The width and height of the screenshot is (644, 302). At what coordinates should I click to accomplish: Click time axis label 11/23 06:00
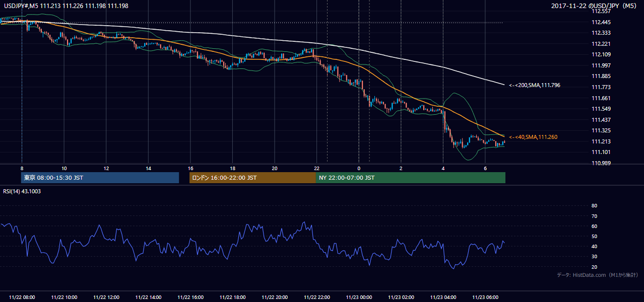coord(485,297)
